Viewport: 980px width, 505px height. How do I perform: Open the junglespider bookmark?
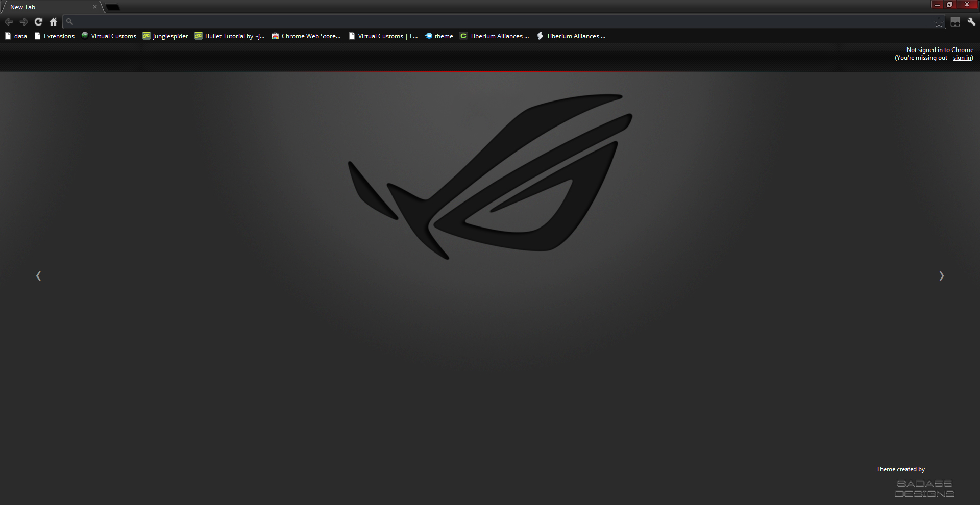coord(165,36)
